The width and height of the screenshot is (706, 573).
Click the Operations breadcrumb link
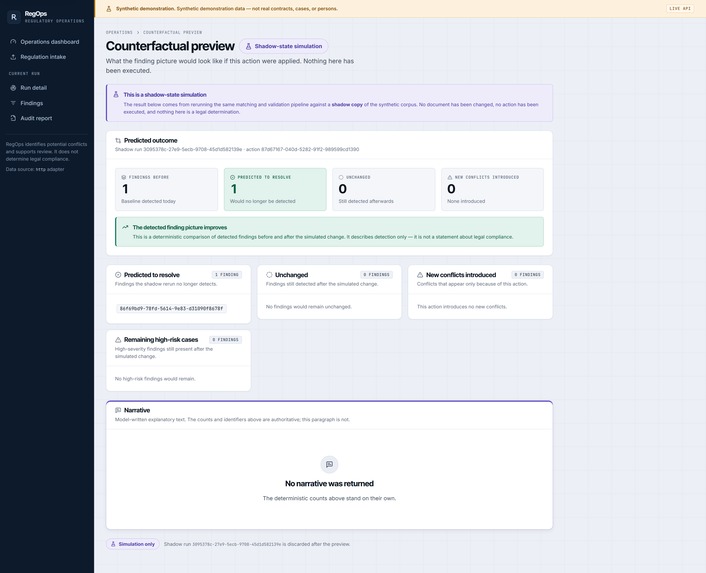(x=119, y=32)
